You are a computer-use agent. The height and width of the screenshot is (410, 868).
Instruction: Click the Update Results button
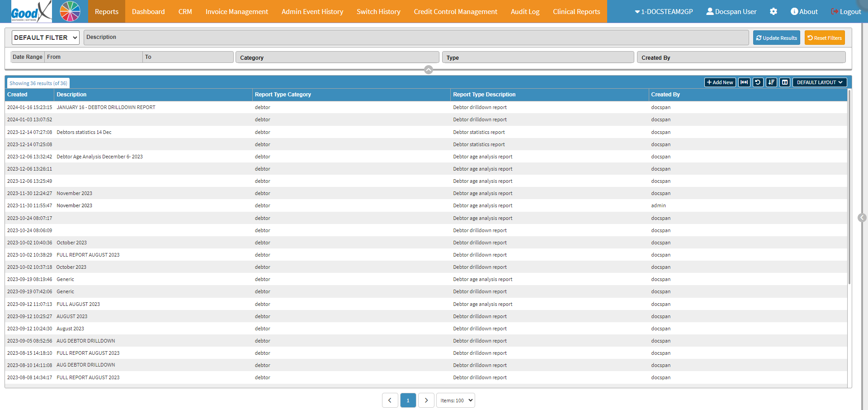coord(776,38)
